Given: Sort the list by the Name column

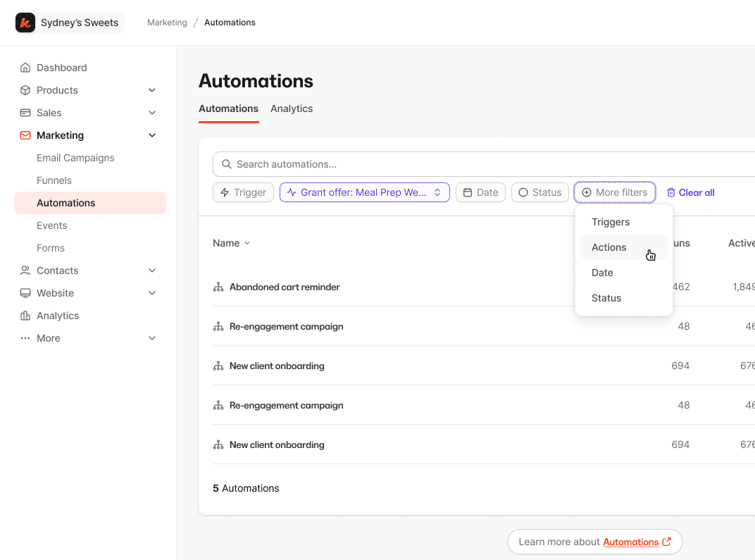Looking at the screenshot, I should pos(231,243).
